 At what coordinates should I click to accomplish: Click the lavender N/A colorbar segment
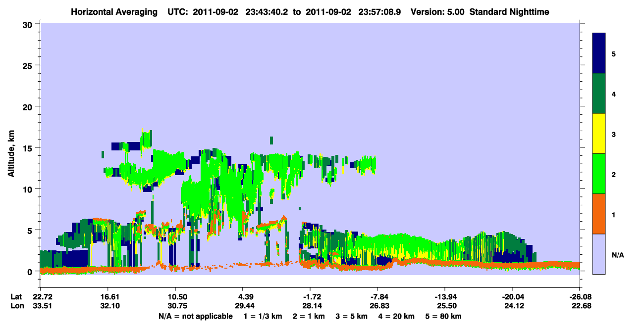pyautogui.click(x=599, y=254)
